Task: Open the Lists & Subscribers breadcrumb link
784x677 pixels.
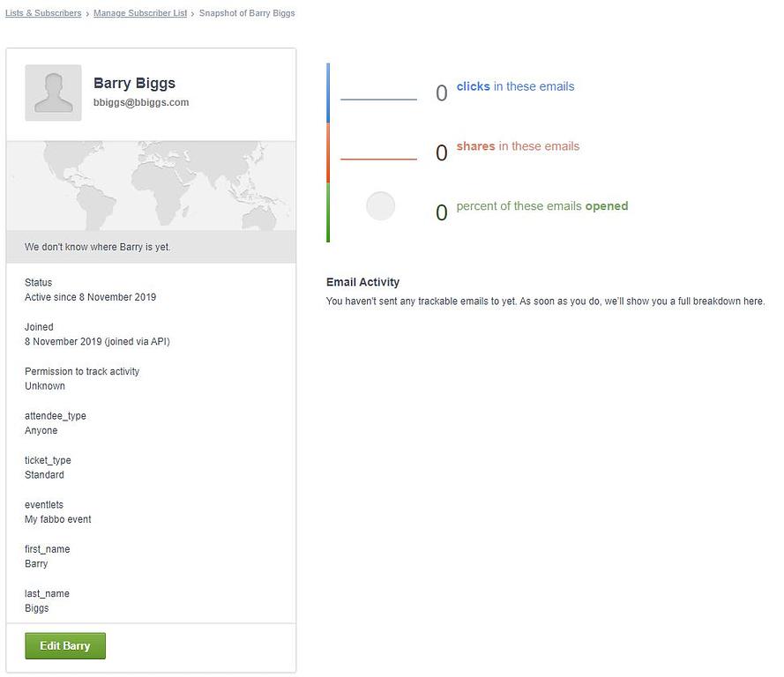Action: tap(43, 13)
